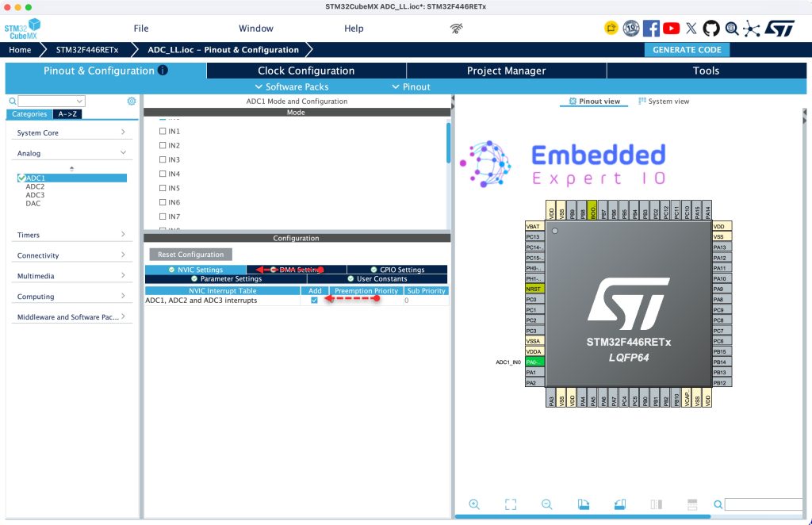The height and width of the screenshot is (525, 812).
Task: Expand the Timers category
Action: [x=71, y=235]
